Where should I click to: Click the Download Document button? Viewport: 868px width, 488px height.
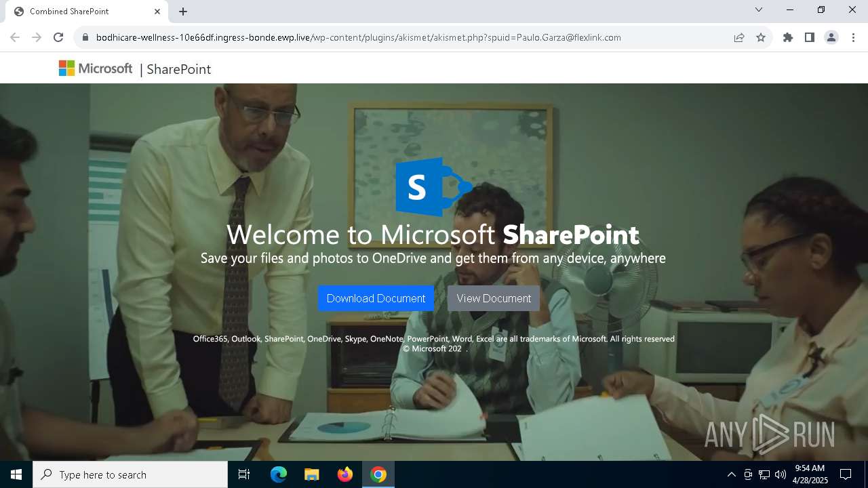point(376,298)
